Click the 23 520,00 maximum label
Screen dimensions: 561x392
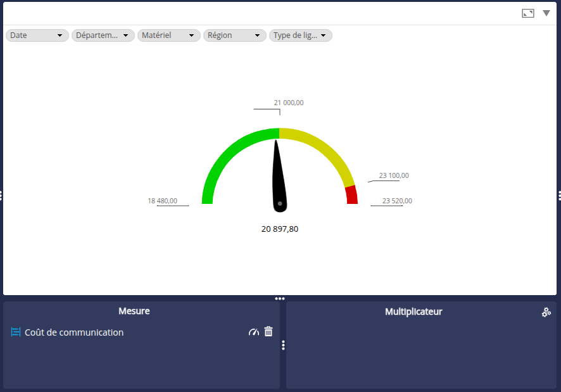tap(397, 201)
